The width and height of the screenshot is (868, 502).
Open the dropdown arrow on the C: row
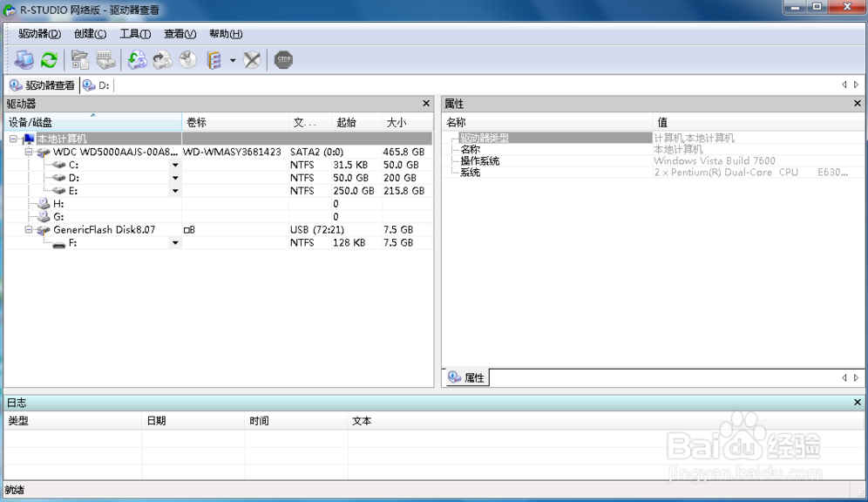175,165
